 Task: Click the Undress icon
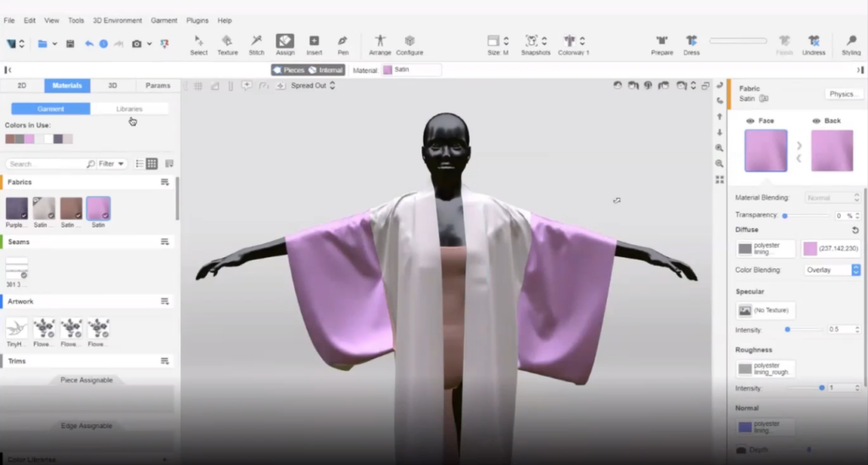(814, 42)
